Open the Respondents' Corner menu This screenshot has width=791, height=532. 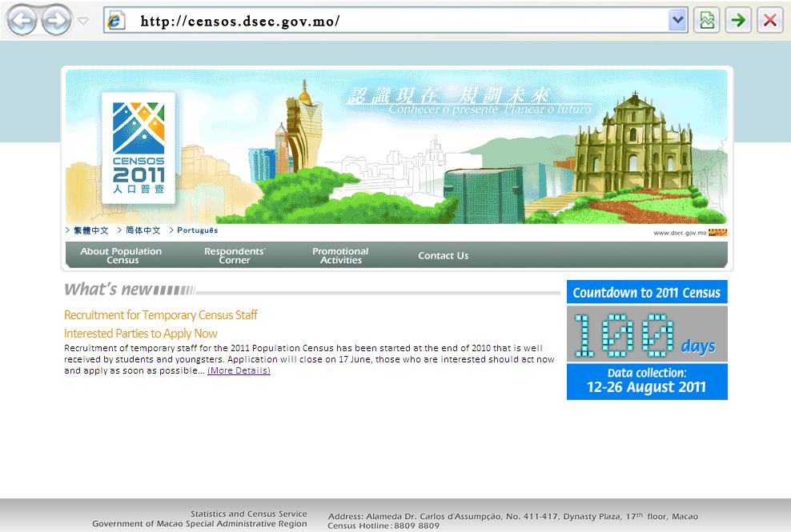tap(235, 256)
